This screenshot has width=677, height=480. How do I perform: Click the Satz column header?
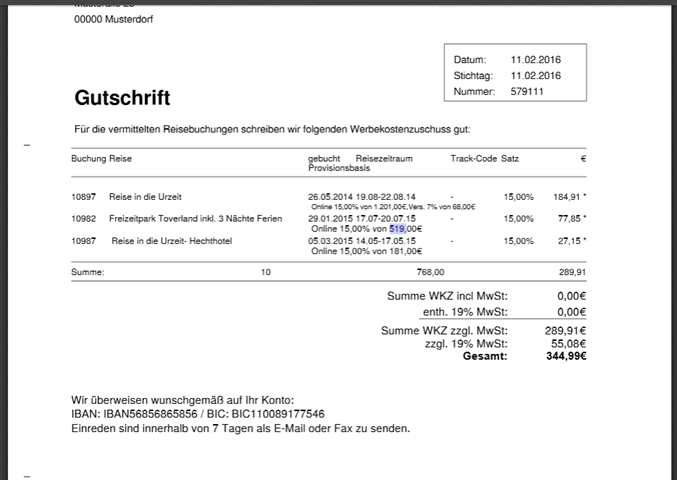[x=510, y=159]
